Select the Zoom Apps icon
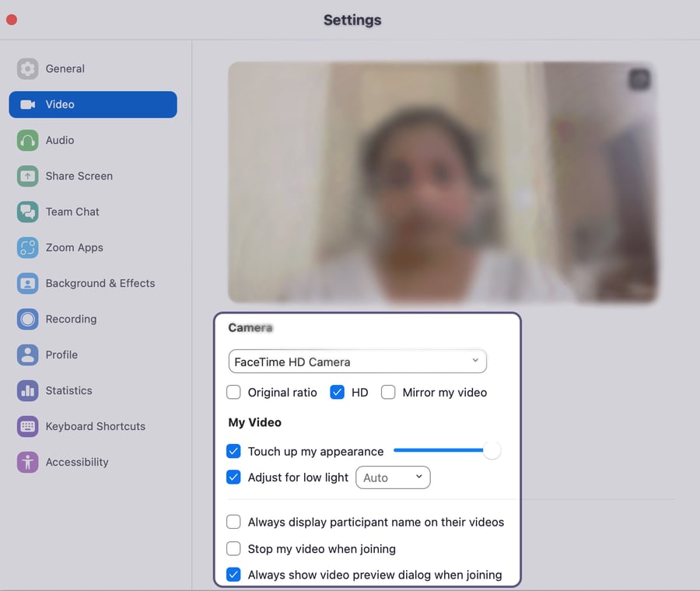 [x=27, y=247]
